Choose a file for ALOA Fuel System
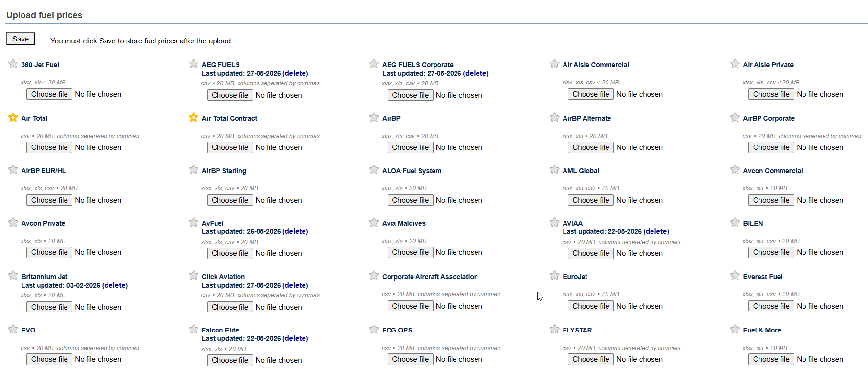The height and width of the screenshot is (373, 868). coord(411,200)
